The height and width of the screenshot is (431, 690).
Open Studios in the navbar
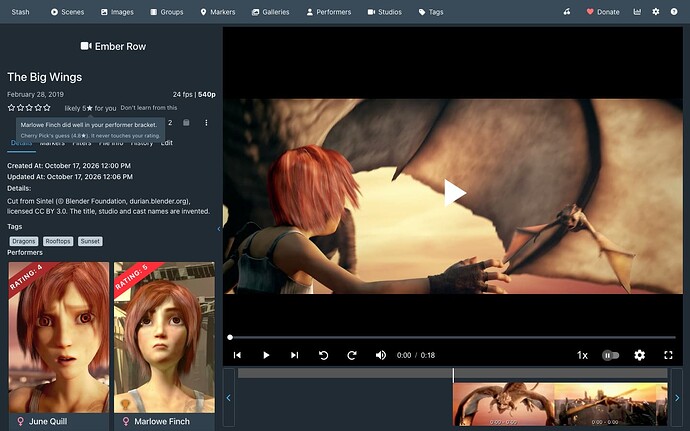(x=385, y=12)
